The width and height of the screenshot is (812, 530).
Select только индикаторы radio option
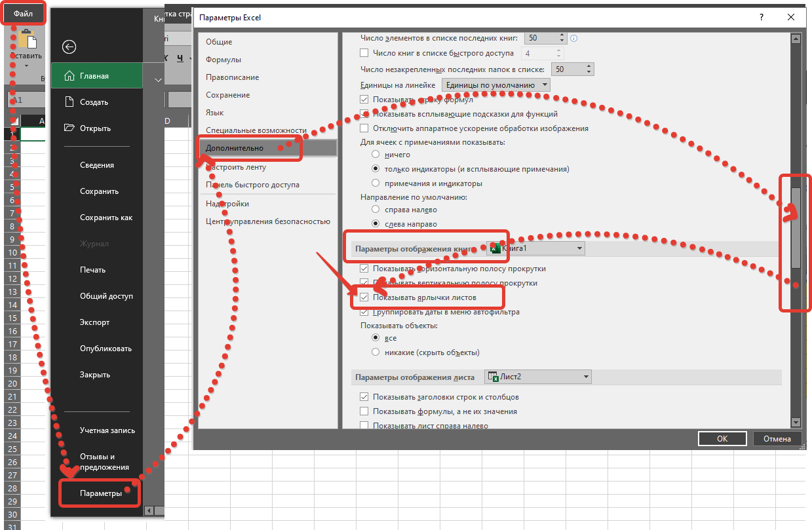(376, 169)
